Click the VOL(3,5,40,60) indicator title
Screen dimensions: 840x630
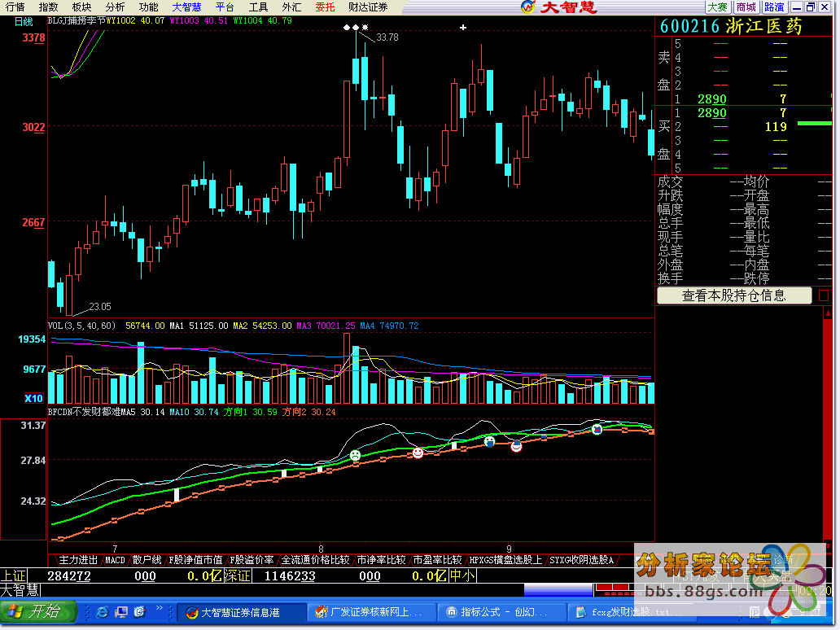click(82, 326)
